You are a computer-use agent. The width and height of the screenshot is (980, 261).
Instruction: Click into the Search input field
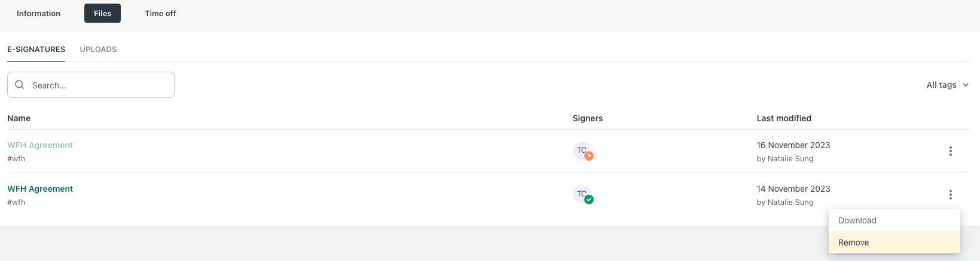coord(91,85)
